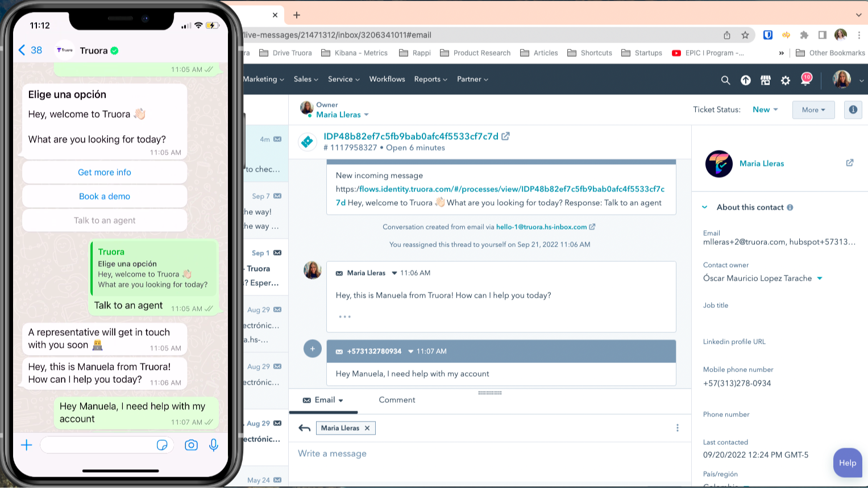Open the More actions dropdown
This screenshot has height=488, width=868.
coord(813,110)
